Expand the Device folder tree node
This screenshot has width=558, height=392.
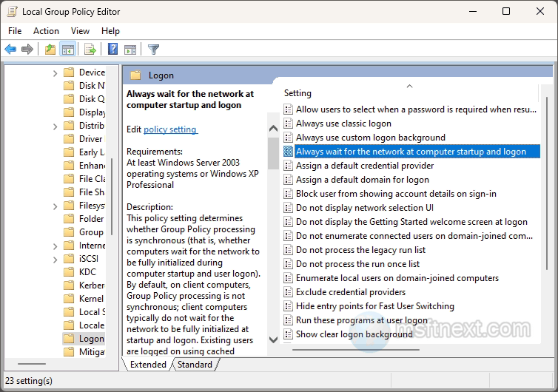(56, 72)
